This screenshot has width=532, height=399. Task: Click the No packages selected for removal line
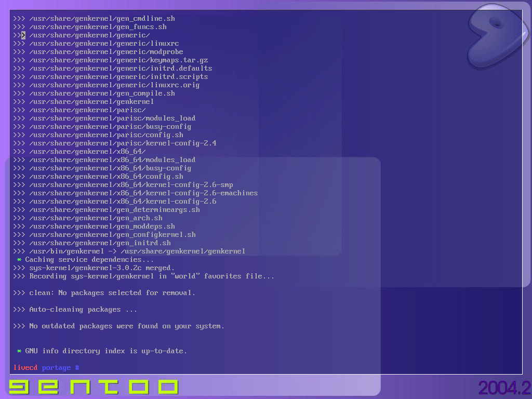(104, 293)
